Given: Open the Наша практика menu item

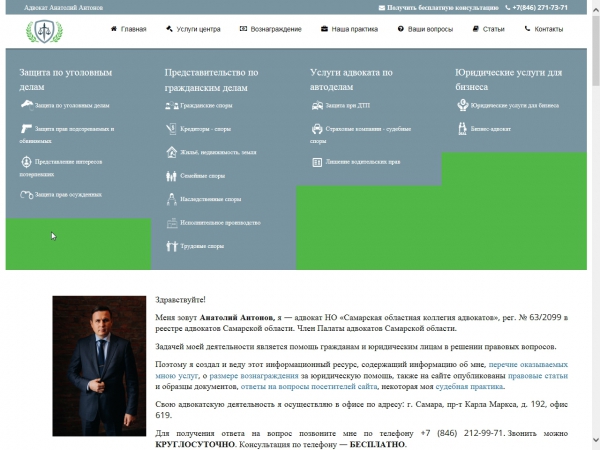Looking at the screenshot, I should (354, 29).
